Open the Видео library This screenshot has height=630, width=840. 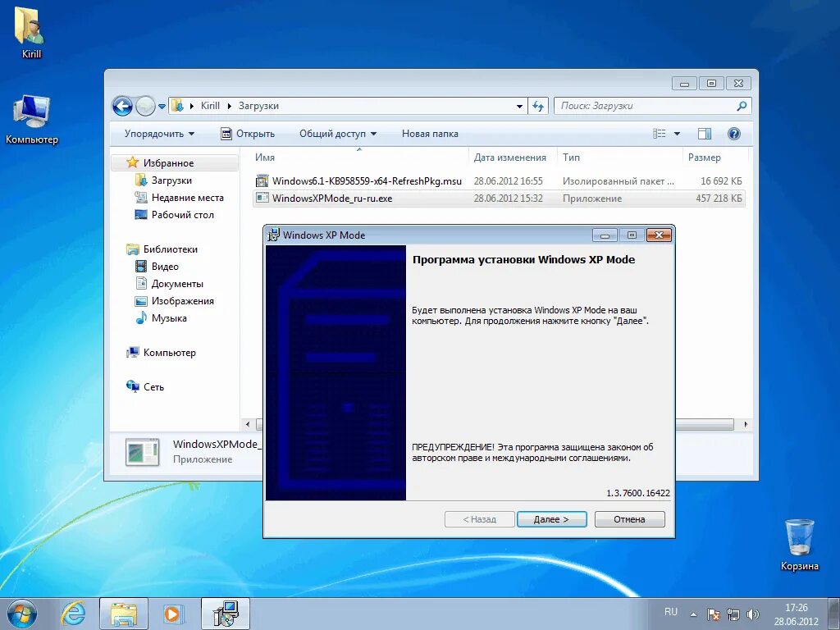pyautogui.click(x=164, y=267)
